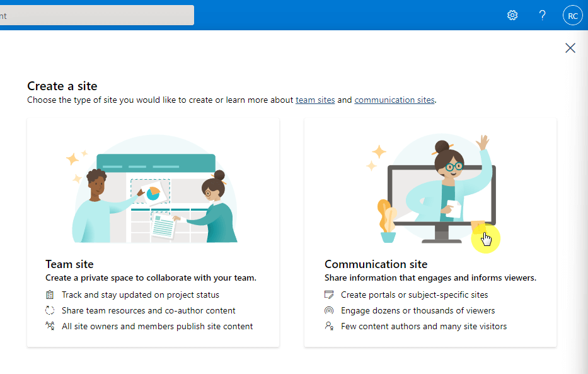Follow the 'team sites' link
The width and height of the screenshot is (588, 374).
tap(315, 100)
